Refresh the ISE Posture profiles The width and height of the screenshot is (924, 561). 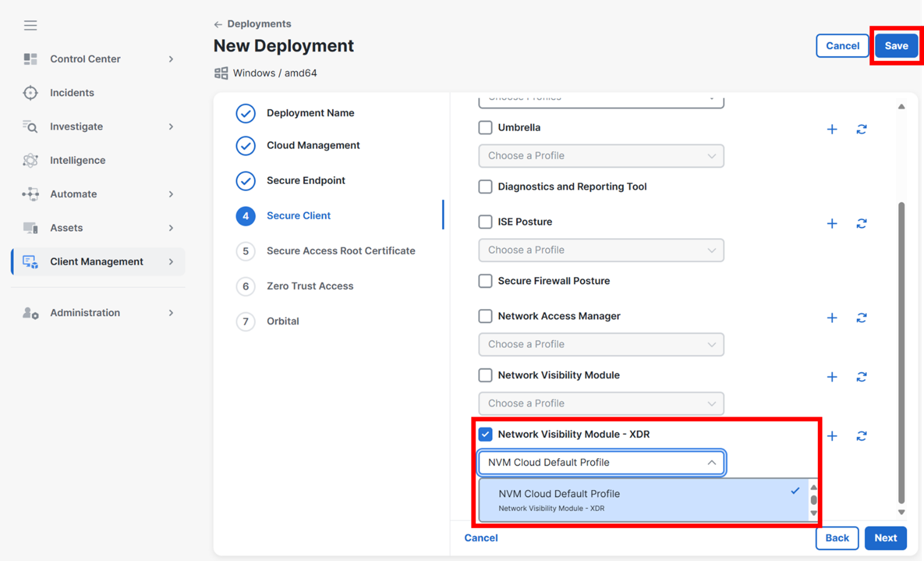[x=861, y=224]
